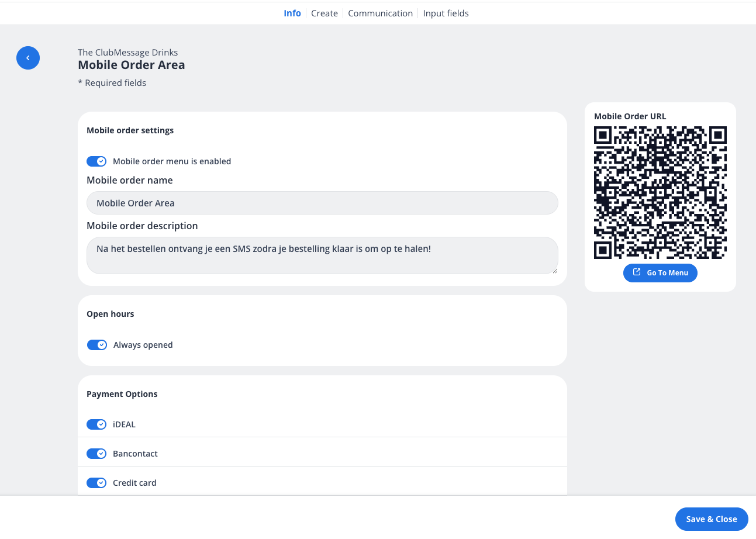Screen dimensions: 756x539
Task: Click Save & Close
Action: tap(712, 519)
